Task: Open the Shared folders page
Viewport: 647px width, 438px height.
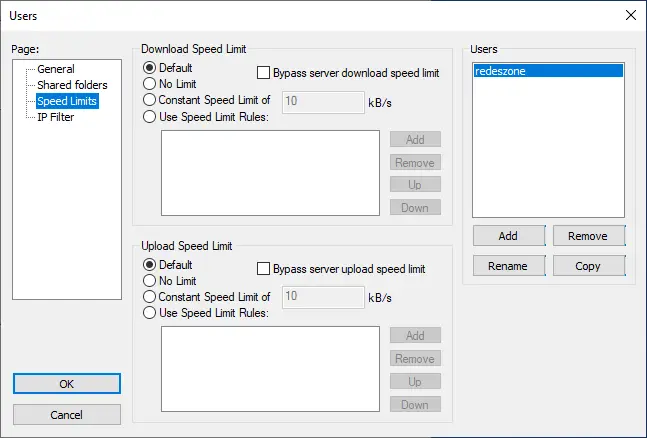Action: point(71,85)
